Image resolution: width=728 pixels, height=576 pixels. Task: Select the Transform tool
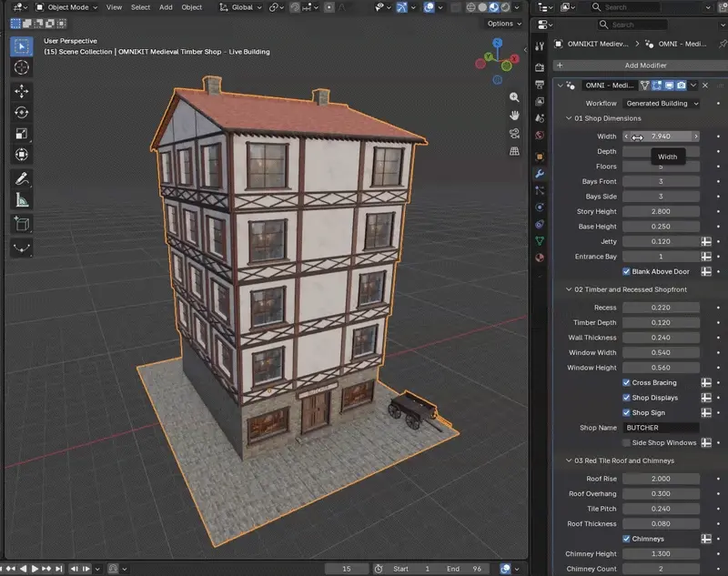(x=21, y=155)
